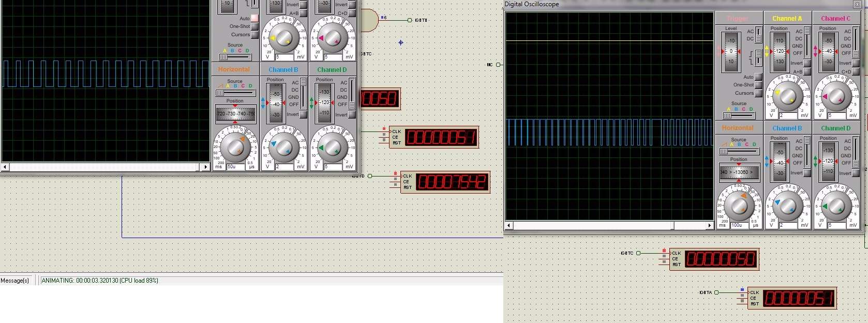Click 100u timebase field in right oscilloscope

pos(740,225)
